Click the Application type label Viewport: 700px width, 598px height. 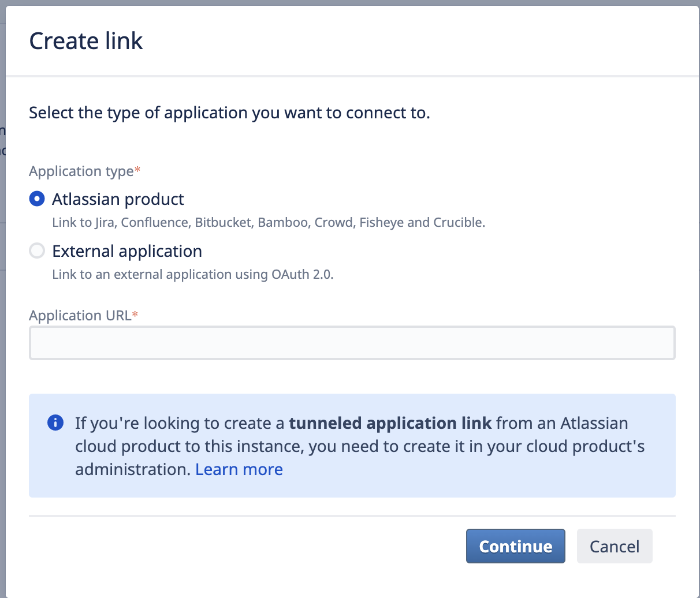pos(80,171)
